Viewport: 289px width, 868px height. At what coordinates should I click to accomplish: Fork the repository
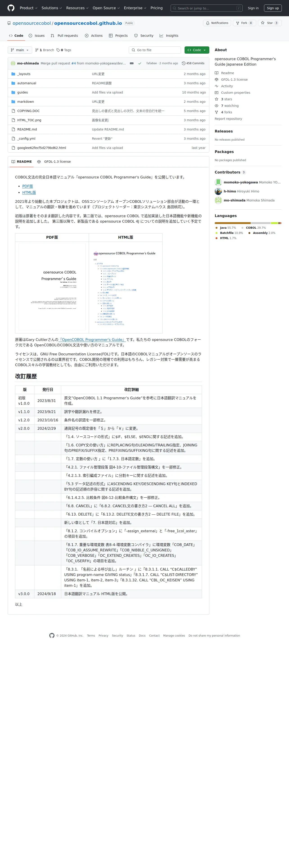coord(244,23)
